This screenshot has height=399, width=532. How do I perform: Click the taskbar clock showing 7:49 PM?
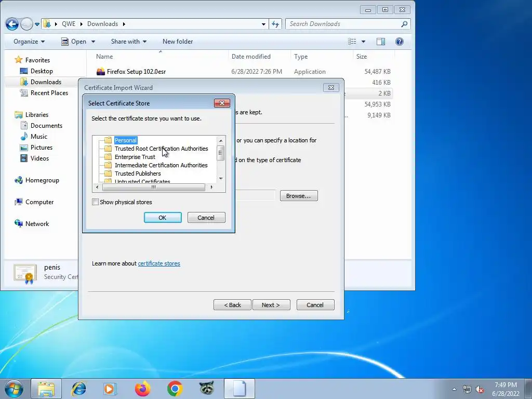pyautogui.click(x=506, y=389)
